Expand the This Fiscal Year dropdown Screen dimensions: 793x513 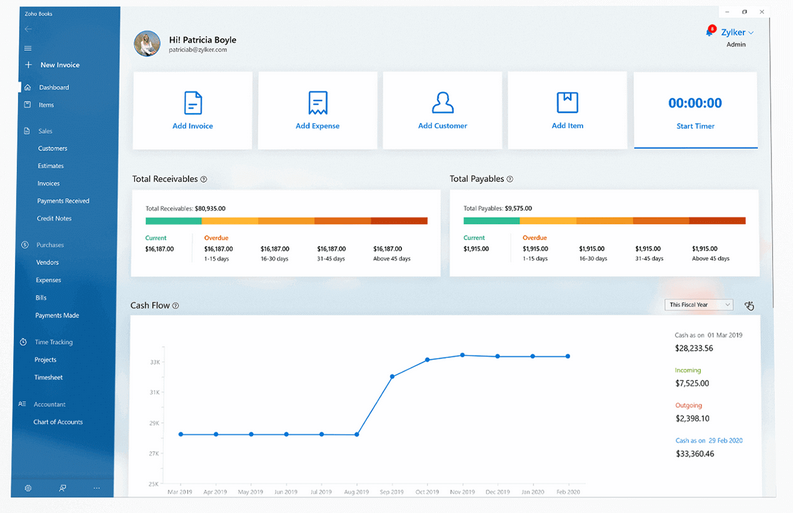click(x=698, y=305)
